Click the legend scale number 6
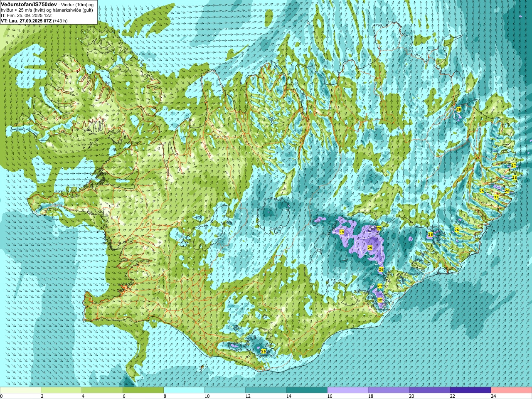 (124, 397)
